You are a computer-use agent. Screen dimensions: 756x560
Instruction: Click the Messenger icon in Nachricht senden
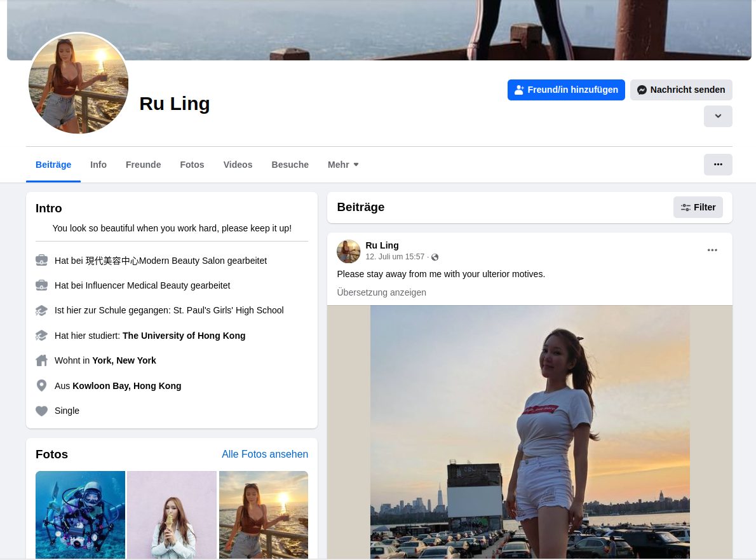click(x=642, y=90)
